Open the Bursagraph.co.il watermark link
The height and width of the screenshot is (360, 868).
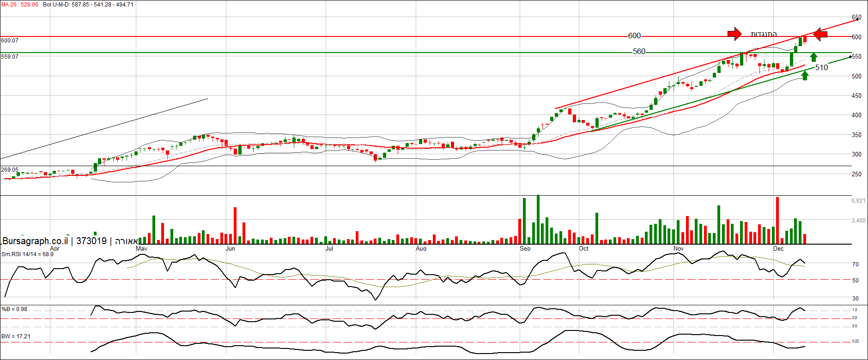(x=35, y=241)
